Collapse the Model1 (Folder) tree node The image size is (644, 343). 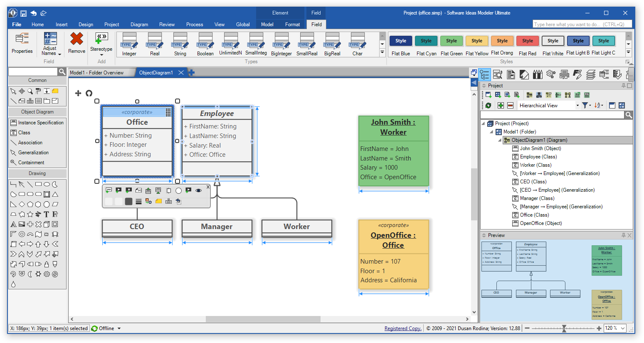[491, 132]
